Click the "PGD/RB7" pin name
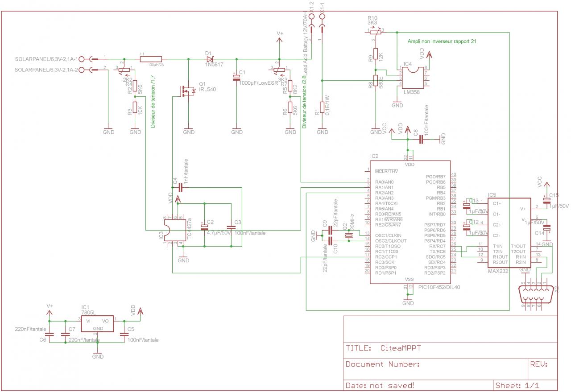This screenshot has height=392, width=571. (436, 177)
